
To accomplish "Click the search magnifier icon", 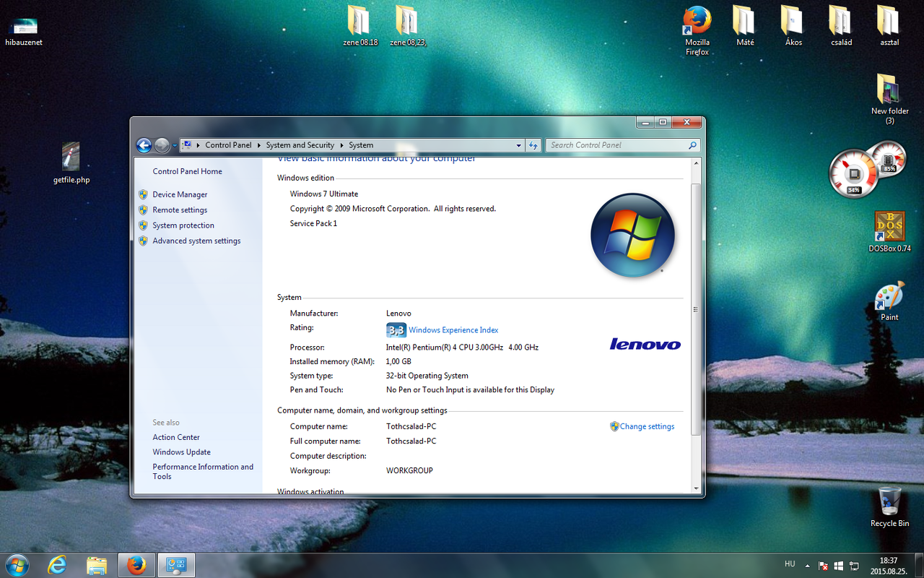I will (693, 145).
